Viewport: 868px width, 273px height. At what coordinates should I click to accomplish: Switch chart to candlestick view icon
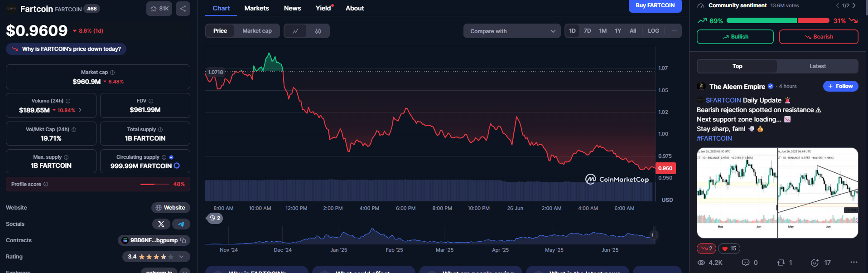point(318,31)
